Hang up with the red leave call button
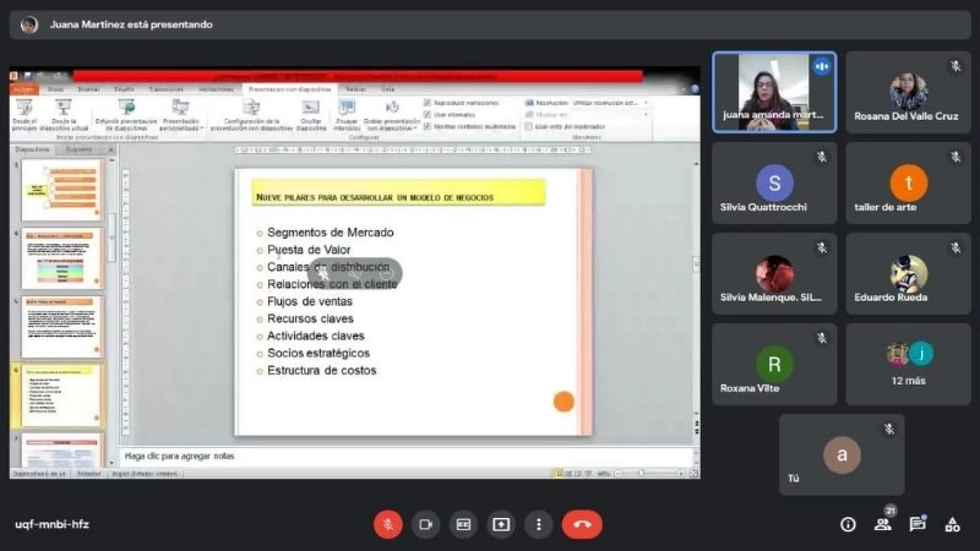 pos(582,525)
